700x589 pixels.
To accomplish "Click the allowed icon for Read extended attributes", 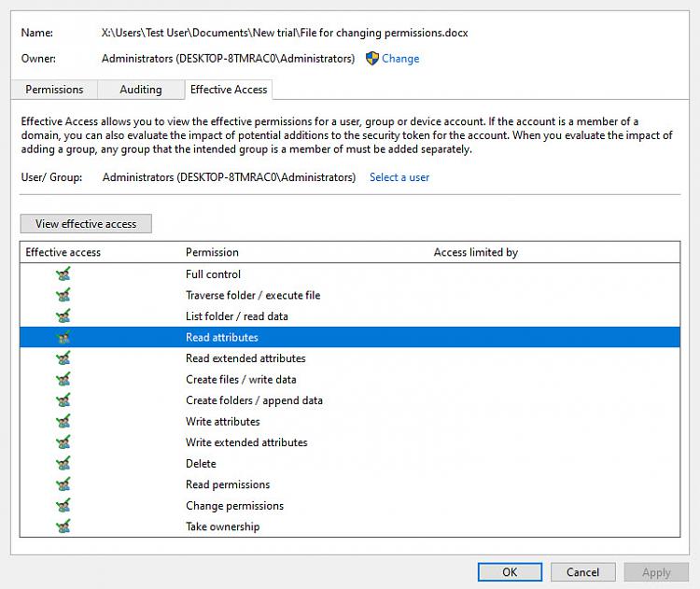I will (63, 358).
